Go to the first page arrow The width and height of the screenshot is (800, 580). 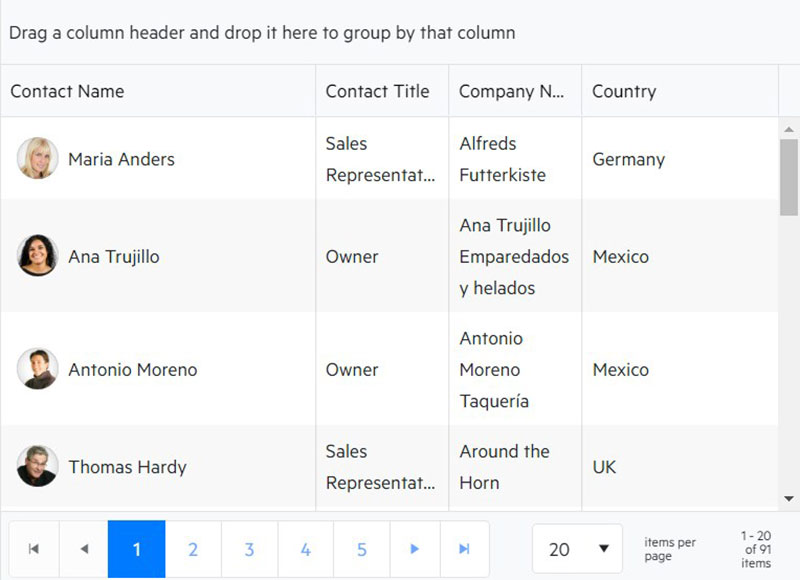(34, 549)
